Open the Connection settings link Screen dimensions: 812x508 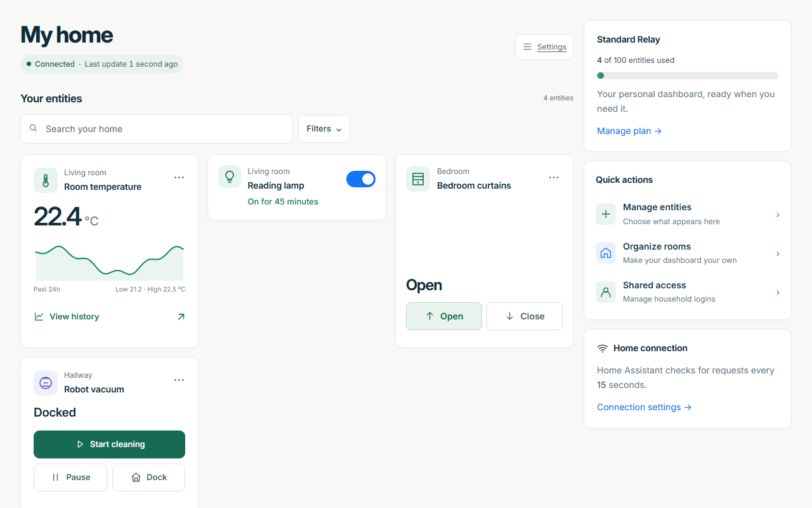pos(644,407)
